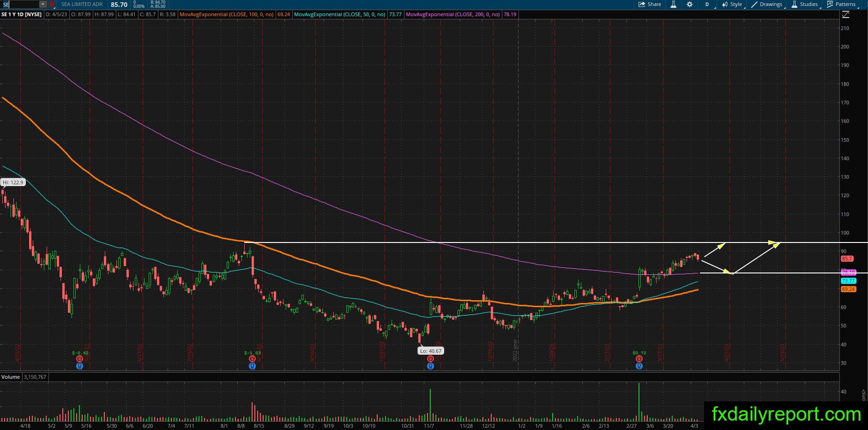The image size is (868, 430).
Task: Click the "C: 85.7" close readout
Action: (148, 14)
